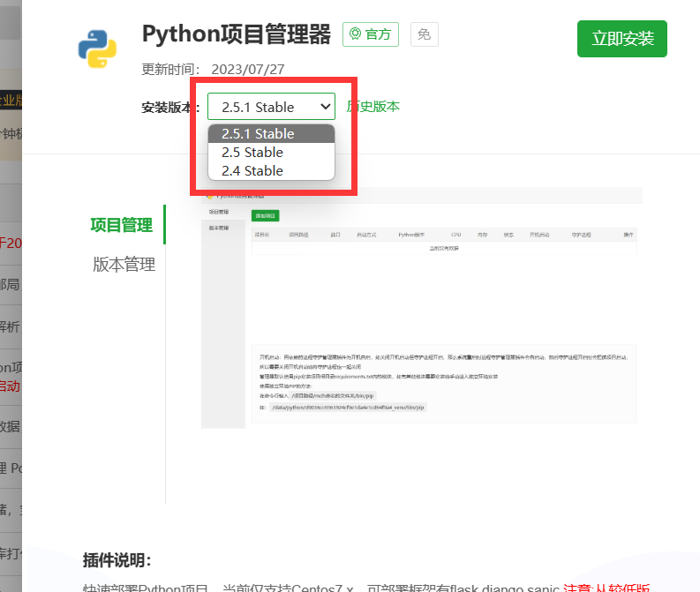
Task: Click the Python logo icon
Action: point(97,49)
